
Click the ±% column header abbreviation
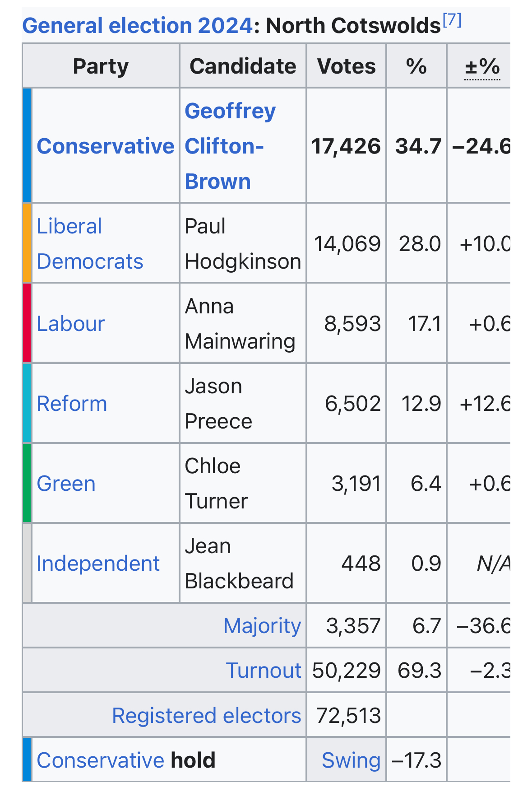click(x=482, y=67)
